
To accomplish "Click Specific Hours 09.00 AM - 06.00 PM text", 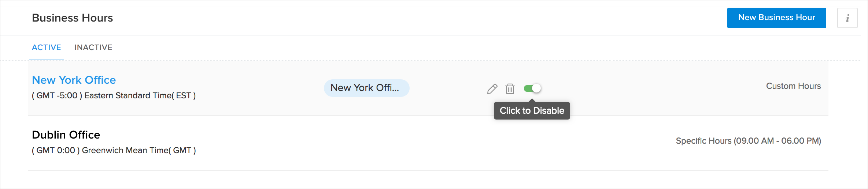I will [x=748, y=141].
